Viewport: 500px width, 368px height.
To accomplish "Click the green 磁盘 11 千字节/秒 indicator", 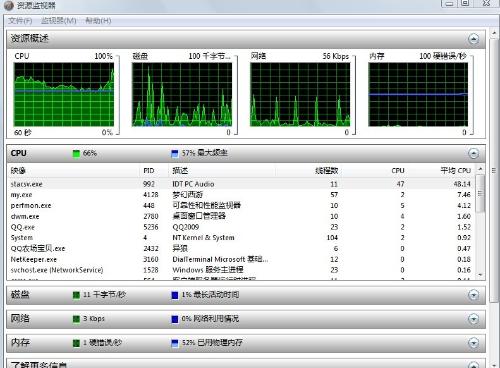I will (76, 295).
